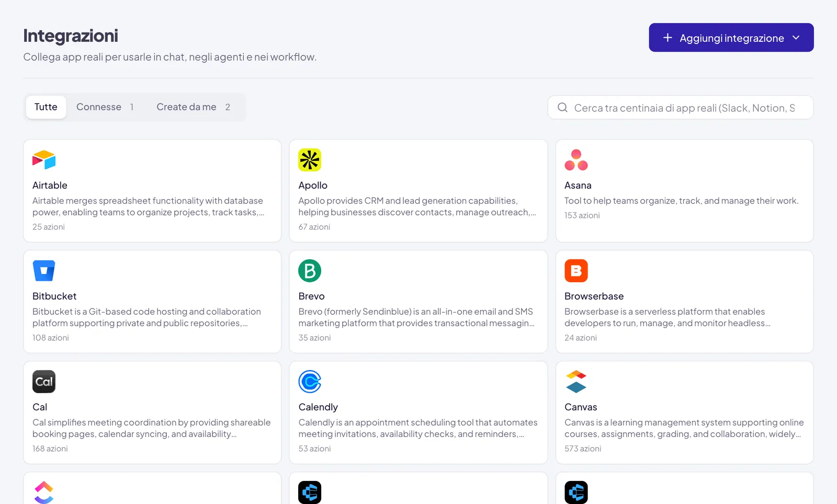This screenshot has height=504, width=837.
Task: Click the Apollo yellow starburst icon
Action: click(310, 160)
